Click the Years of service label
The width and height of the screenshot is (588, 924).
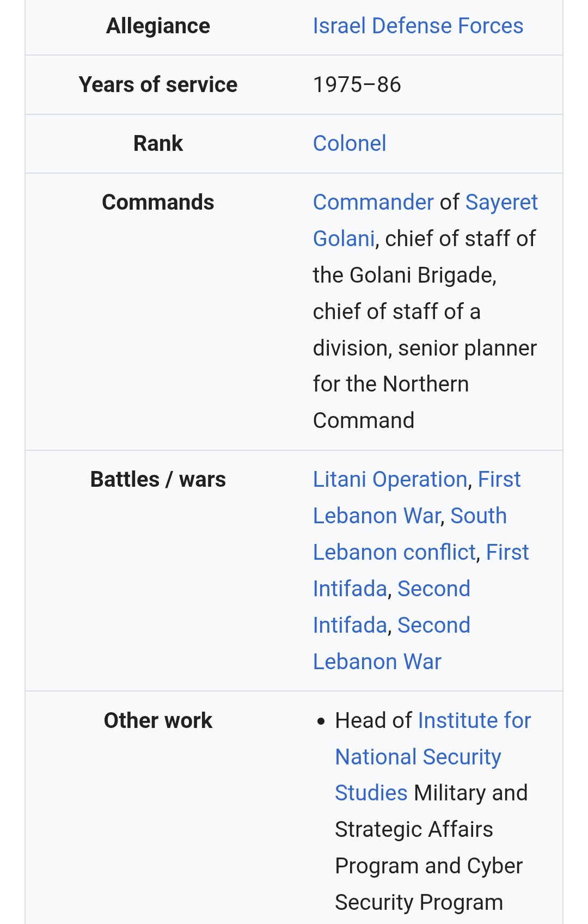point(158,85)
